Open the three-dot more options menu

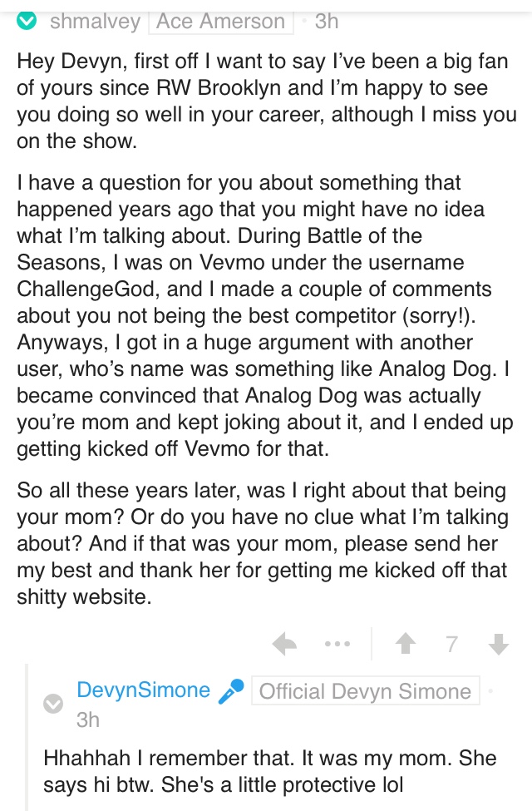[x=337, y=645]
